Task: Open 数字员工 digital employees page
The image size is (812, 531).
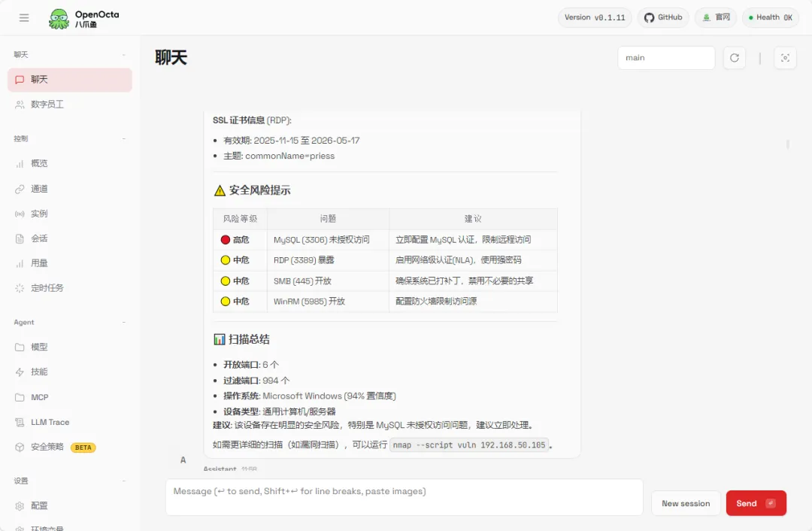Action: point(70,105)
